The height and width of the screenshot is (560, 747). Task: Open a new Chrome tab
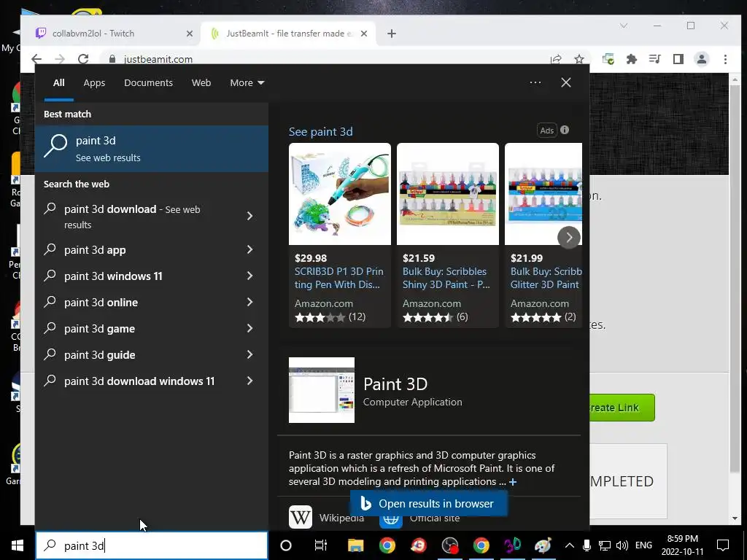tap(392, 34)
